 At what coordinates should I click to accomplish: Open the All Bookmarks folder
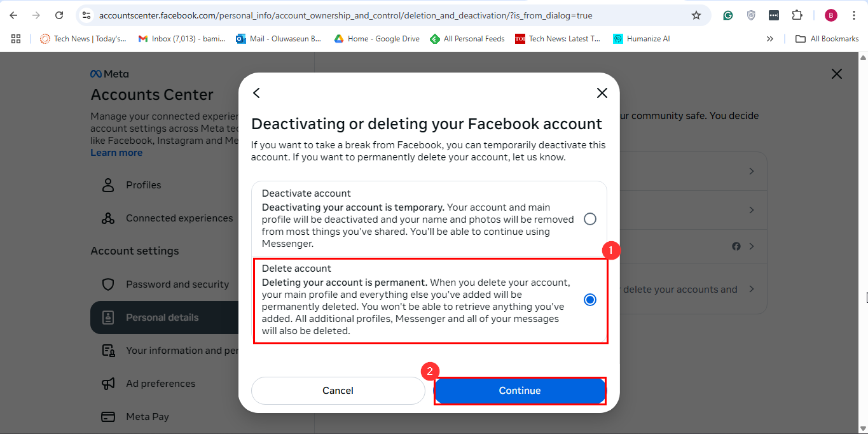click(x=827, y=39)
